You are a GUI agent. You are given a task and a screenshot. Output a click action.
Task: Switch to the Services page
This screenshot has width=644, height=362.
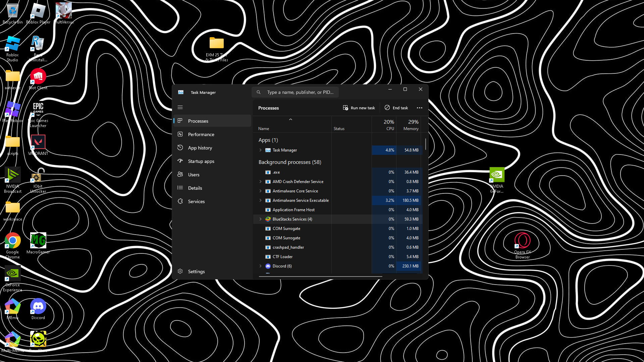pyautogui.click(x=196, y=201)
